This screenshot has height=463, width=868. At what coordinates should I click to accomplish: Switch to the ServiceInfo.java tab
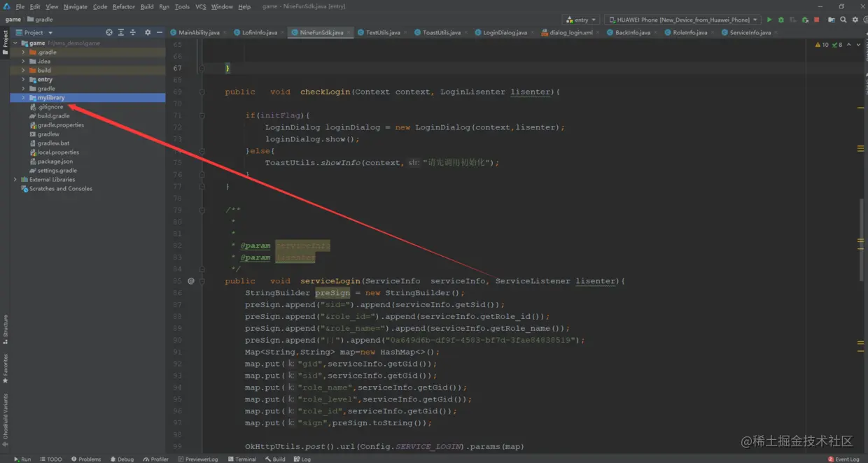pos(750,32)
